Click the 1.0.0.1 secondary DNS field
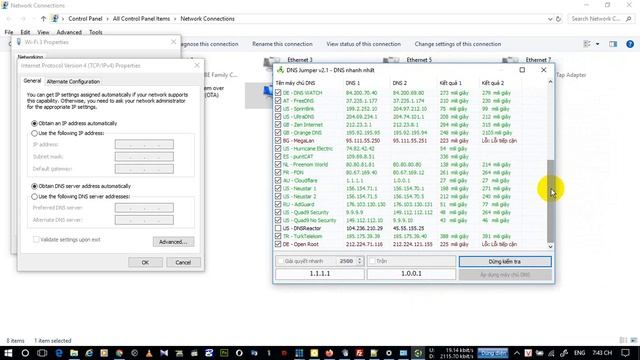640x360 pixels. (x=411, y=274)
